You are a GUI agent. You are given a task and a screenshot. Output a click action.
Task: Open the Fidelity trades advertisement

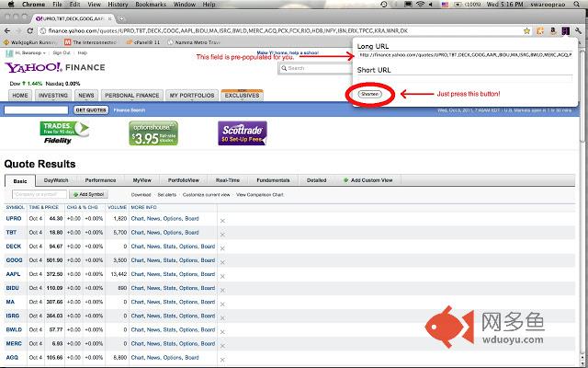pyautogui.click(x=63, y=133)
